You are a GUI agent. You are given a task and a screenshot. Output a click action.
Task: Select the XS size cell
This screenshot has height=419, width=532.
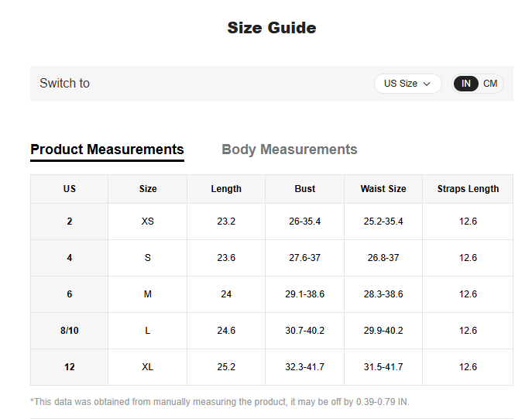[148, 222]
